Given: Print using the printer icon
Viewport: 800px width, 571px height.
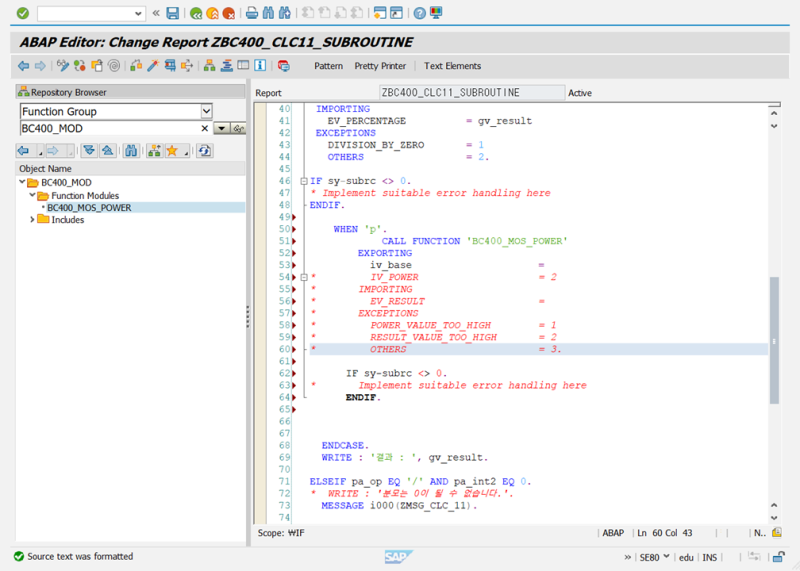Looking at the screenshot, I should (252, 13).
